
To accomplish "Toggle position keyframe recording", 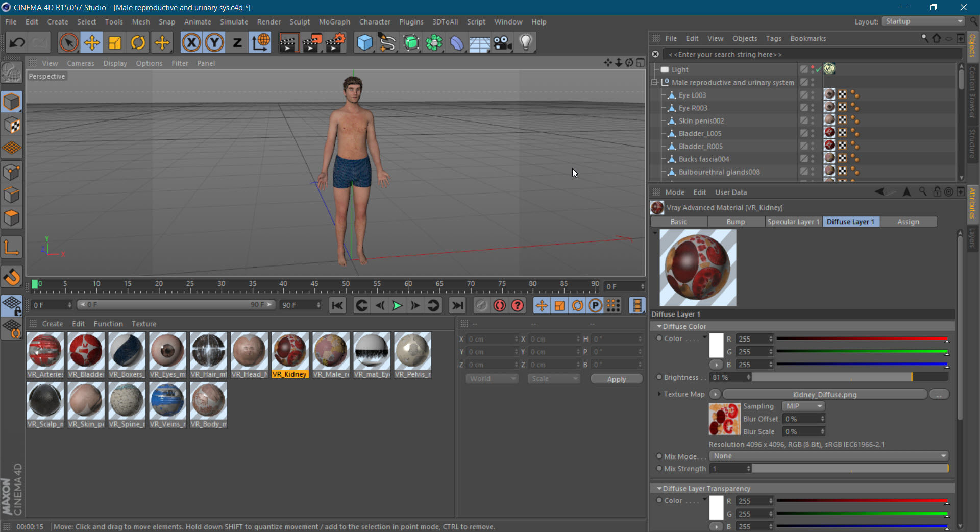I will 542,305.
